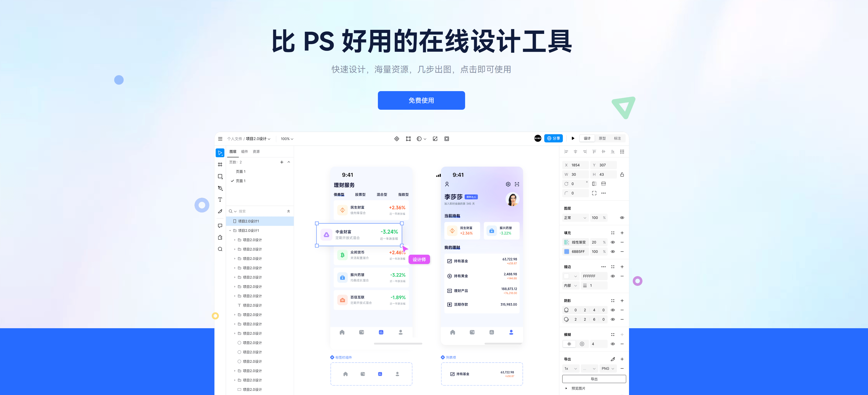Align right using the third alignment icon
This screenshot has width=868, height=395.
585,151
